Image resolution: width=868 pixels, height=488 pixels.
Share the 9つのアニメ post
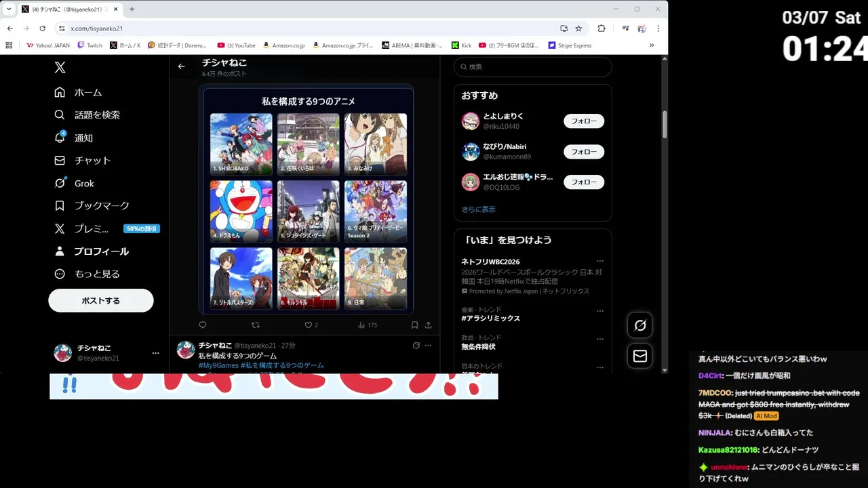(x=428, y=325)
